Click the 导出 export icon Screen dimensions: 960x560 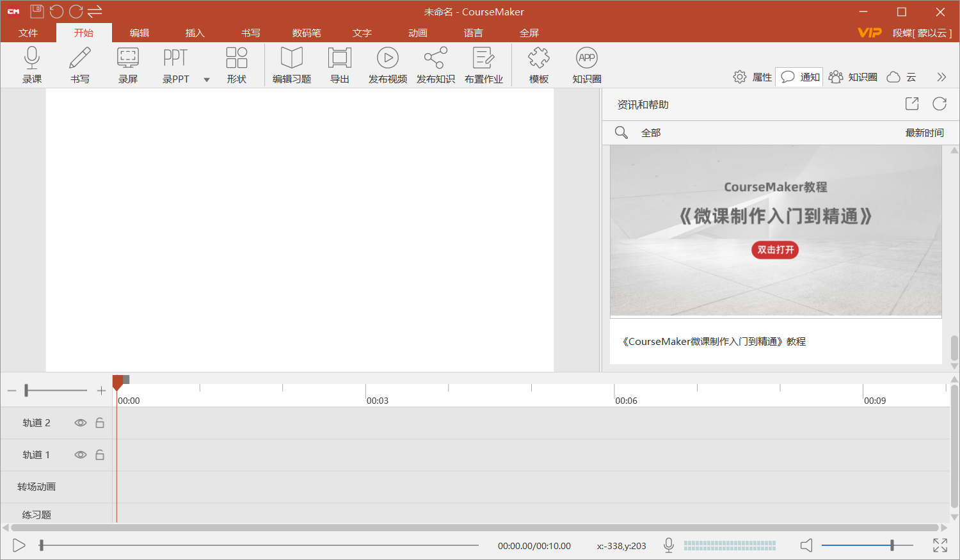tap(340, 65)
